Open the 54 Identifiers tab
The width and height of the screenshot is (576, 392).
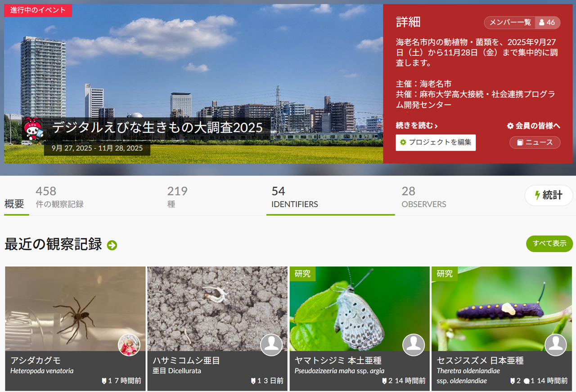tap(294, 198)
